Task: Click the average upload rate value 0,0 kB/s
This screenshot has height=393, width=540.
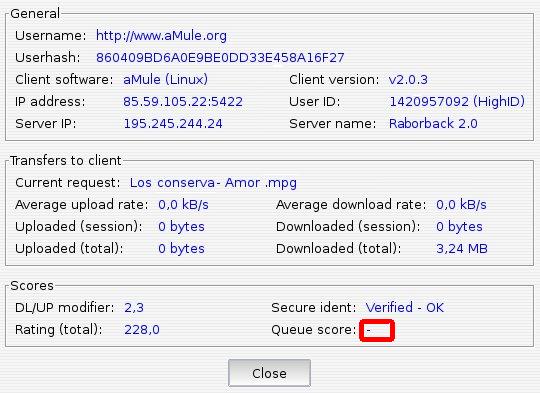Action: click(x=183, y=205)
